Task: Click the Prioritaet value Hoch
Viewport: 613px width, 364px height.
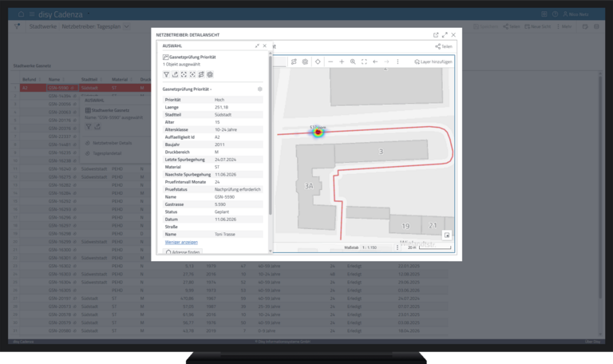Action: (219, 100)
